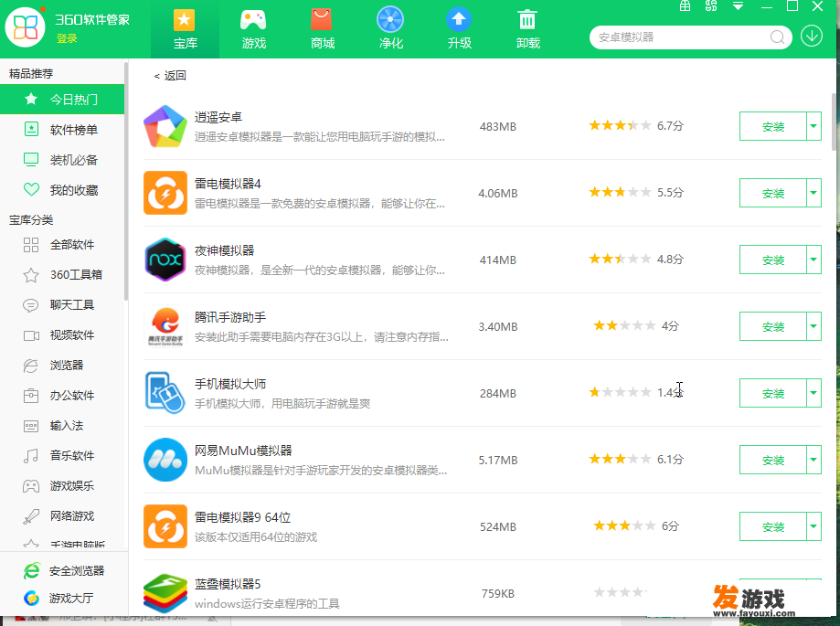840x626 pixels.
Task: Click the 手机模拟大师 app icon
Action: click(x=165, y=393)
